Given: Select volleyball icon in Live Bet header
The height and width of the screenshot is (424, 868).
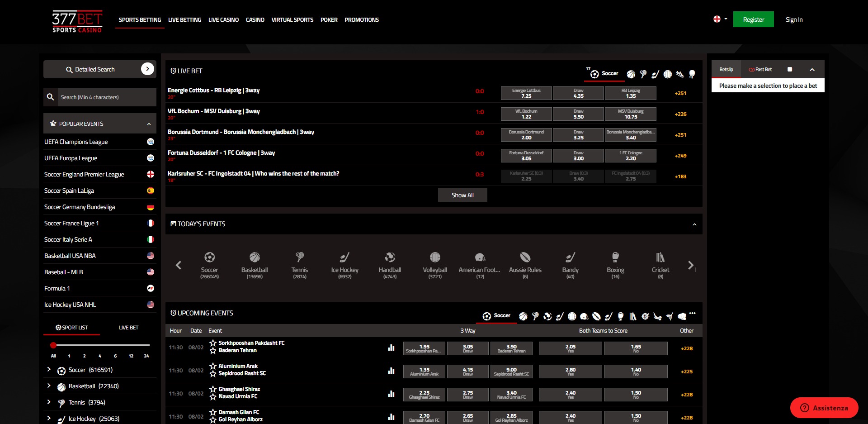Looking at the screenshot, I should pos(668,74).
